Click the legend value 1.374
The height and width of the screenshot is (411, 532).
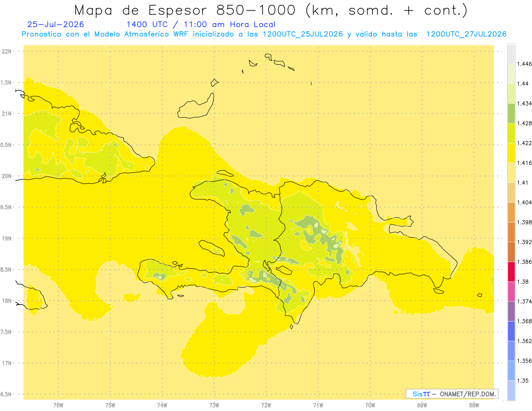point(524,301)
